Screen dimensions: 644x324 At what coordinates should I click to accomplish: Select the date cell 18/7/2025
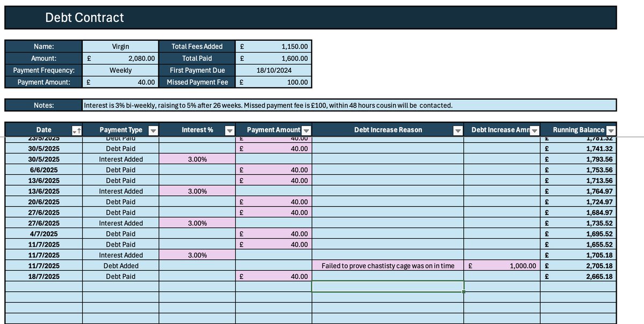point(43,276)
